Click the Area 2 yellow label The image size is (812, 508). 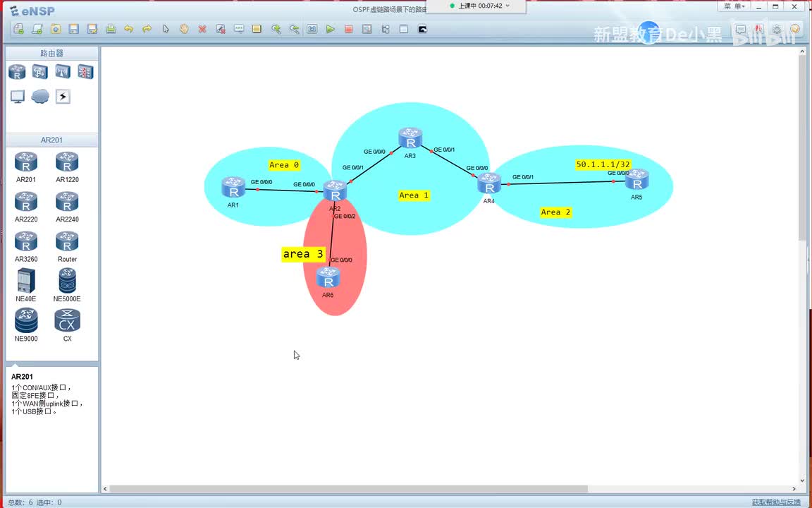[555, 212]
